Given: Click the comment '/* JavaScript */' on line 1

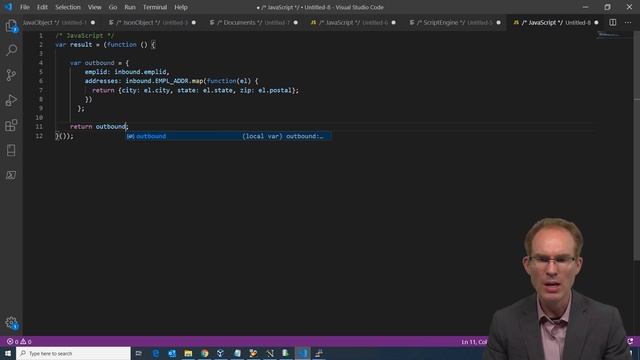Looking at the screenshot, I should (x=85, y=36).
